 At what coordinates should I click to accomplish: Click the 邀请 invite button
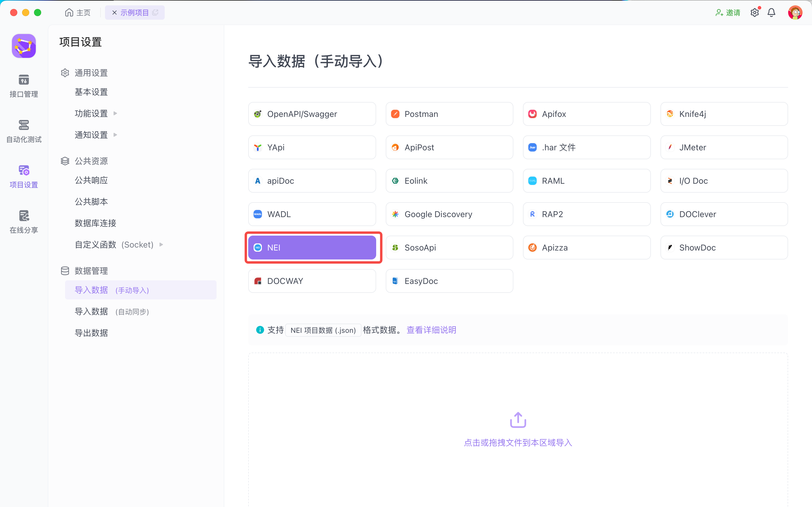(728, 13)
